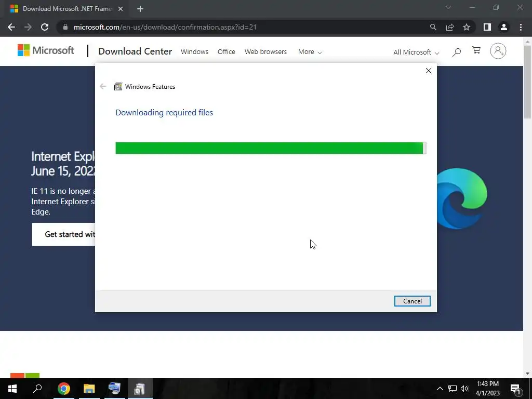Go back using Chrome's back arrow
Image resolution: width=532 pixels, height=399 pixels.
point(11,27)
